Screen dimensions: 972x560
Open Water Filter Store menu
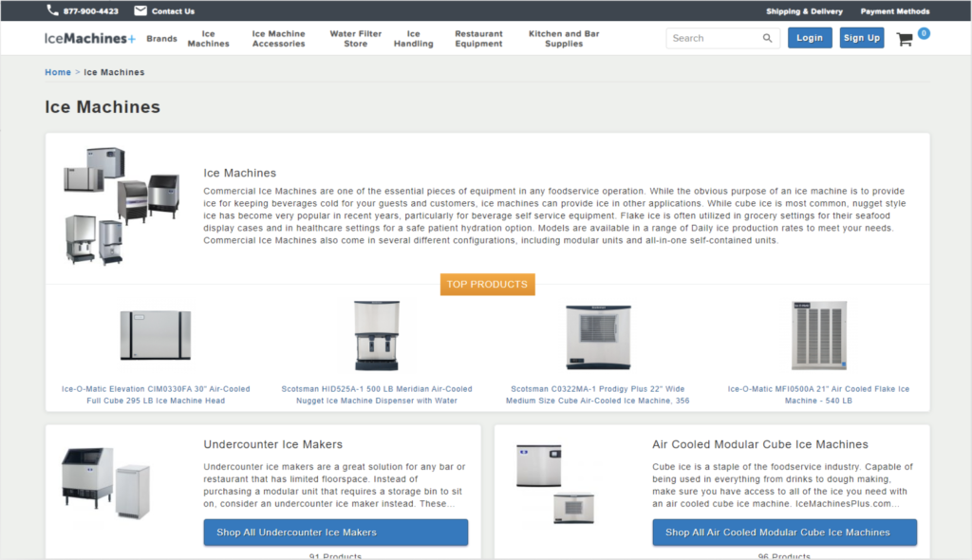(x=355, y=39)
